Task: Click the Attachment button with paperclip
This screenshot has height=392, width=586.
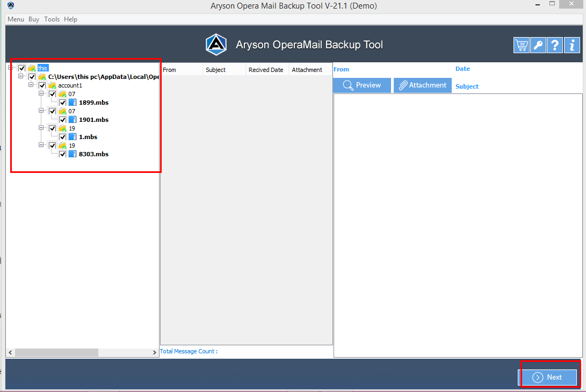Action: pos(422,85)
